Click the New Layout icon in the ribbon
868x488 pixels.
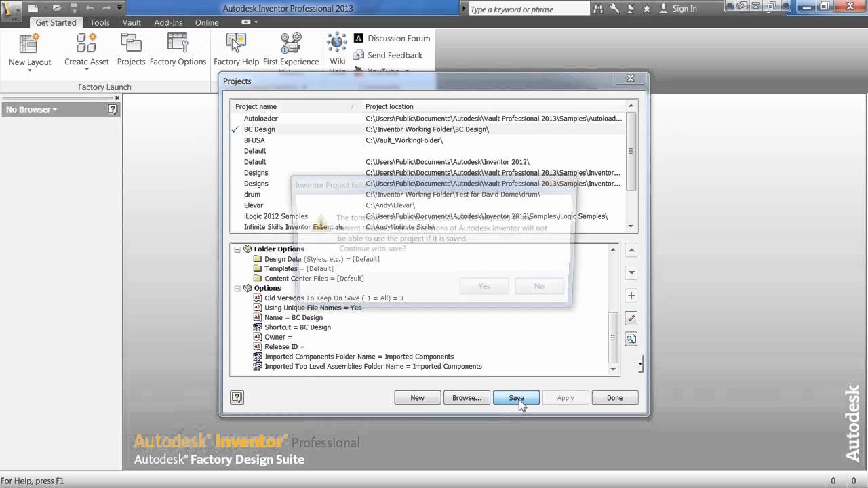[x=29, y=43]
